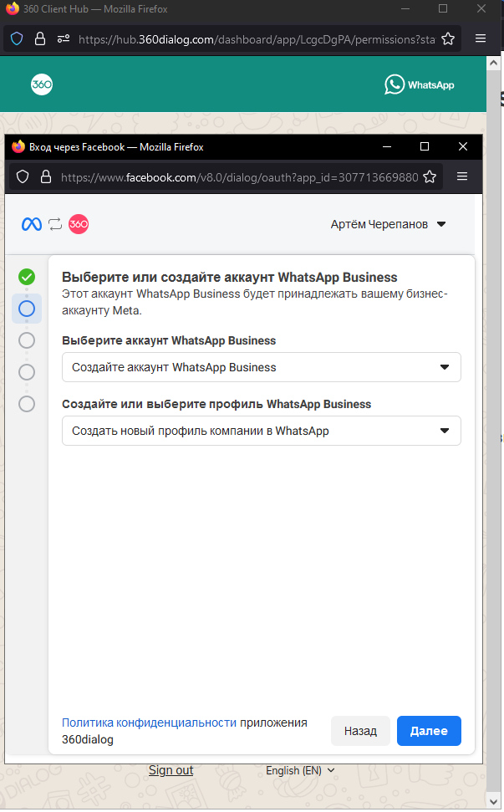Click the Facebook oauth URL address field
Screen dimensions: 504x812
click(x=239, y=177)
